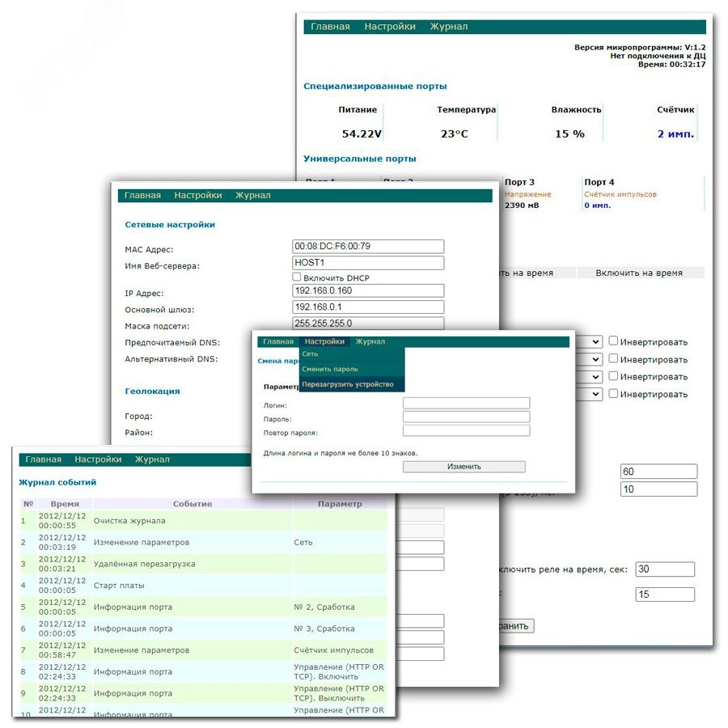Go to "Главная" in the network settings window

pyautogui.click(x=142, y=196)
